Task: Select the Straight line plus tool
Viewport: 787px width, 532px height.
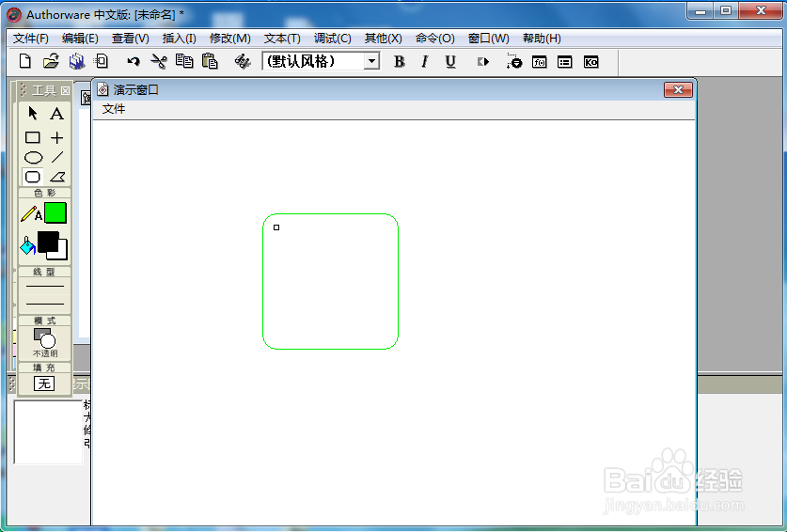Action: (x=56, y=137)
